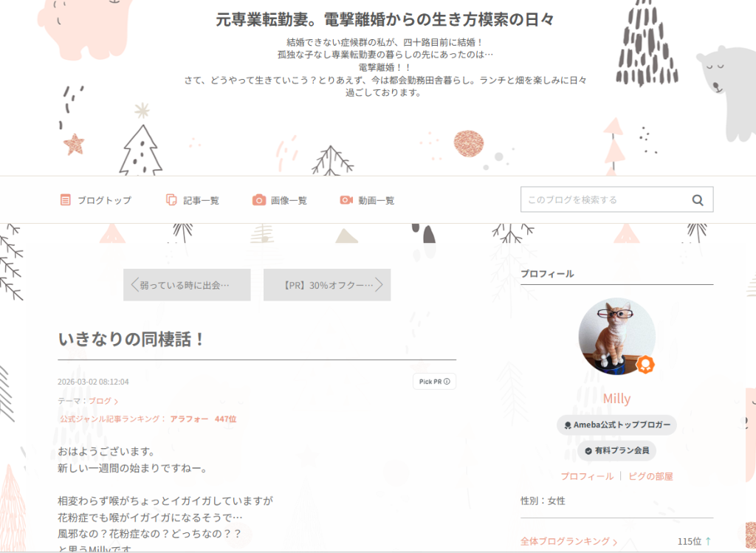Click the article list copy icon
This screenshot has height=553, width=756.
click(171, 200)
